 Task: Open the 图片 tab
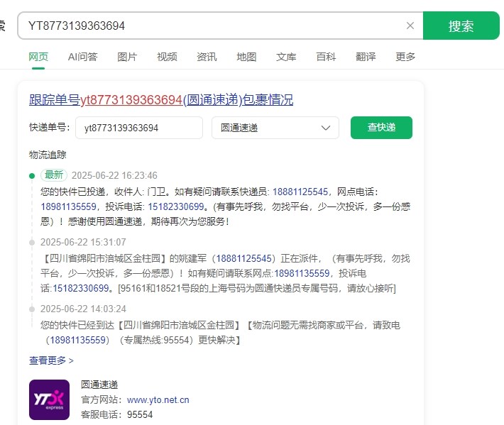click(x=127, y=57)
